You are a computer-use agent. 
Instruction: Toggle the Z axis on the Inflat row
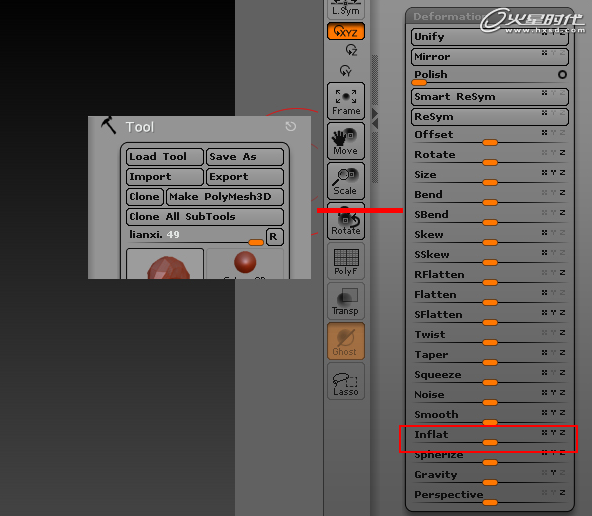[x=563, y=433]
